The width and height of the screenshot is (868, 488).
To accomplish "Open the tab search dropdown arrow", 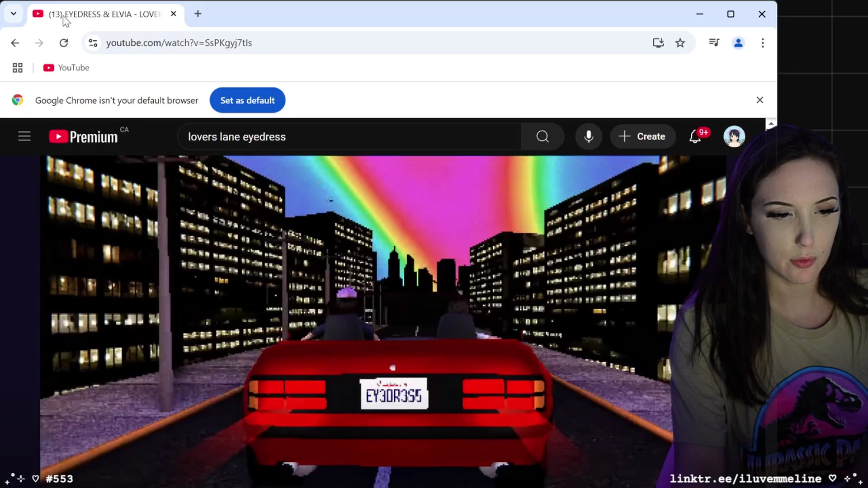I will (14, 14).
